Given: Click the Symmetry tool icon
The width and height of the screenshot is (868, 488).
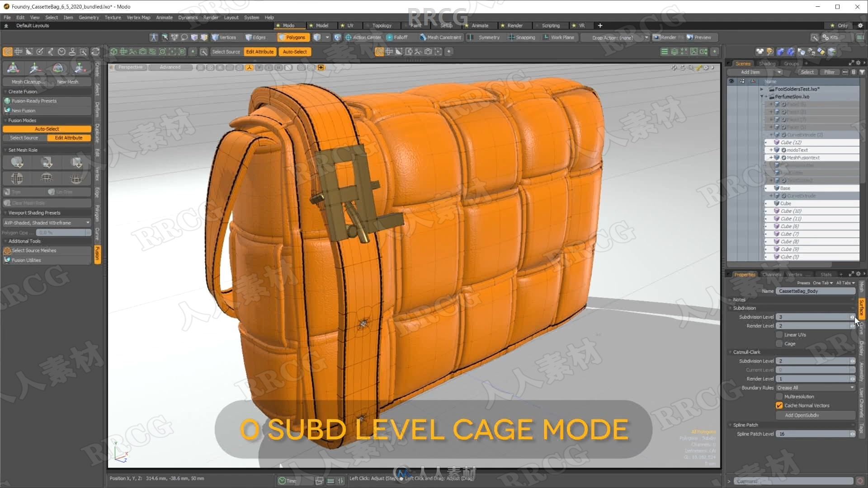Looking at the screenshot, I should coord(470,38).
